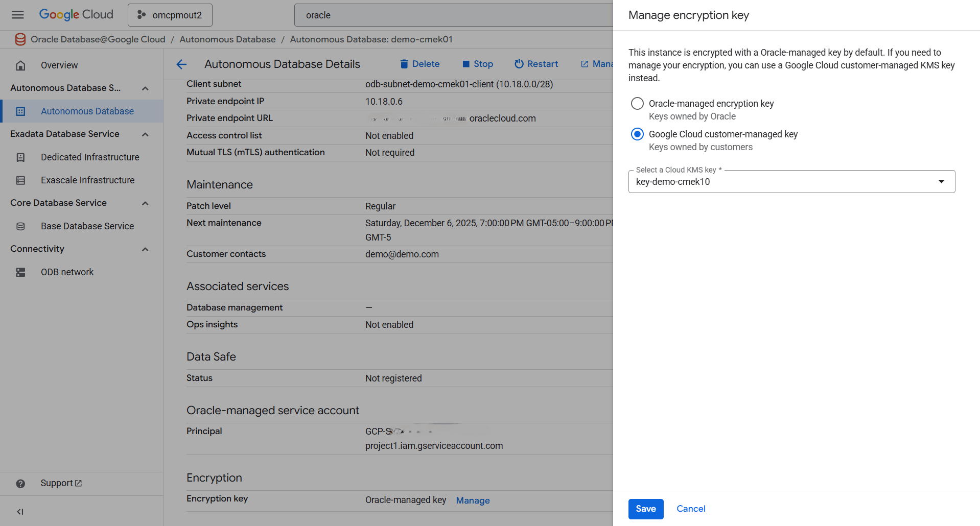Open the Support external link
Image resolution: width=980 pixels, height=526 pixels.
point(61,483)
